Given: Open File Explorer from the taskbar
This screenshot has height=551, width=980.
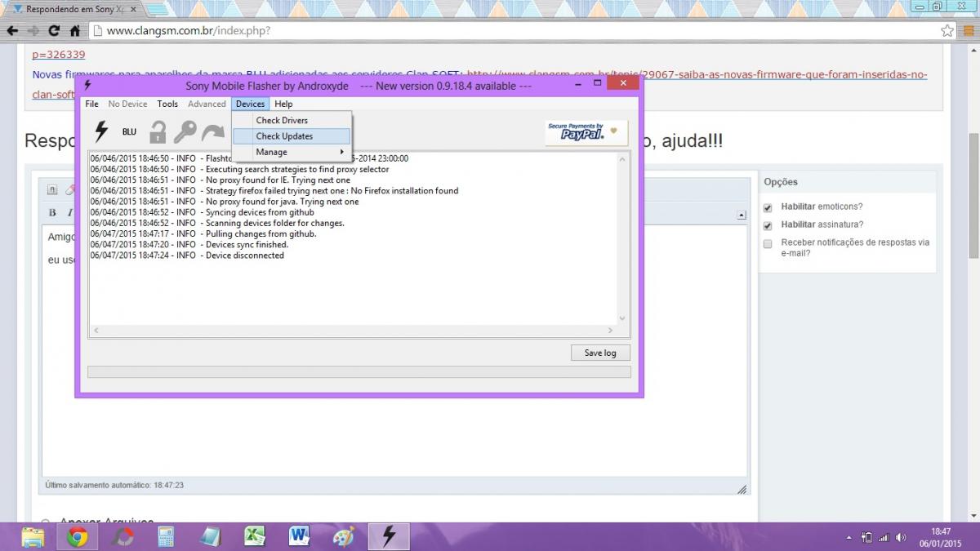Looking at the screenshot, I should pyautogui.click(x=33, y=536).
